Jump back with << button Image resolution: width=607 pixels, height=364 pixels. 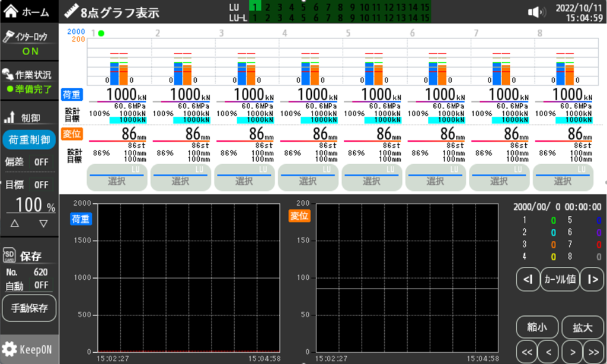527,352
